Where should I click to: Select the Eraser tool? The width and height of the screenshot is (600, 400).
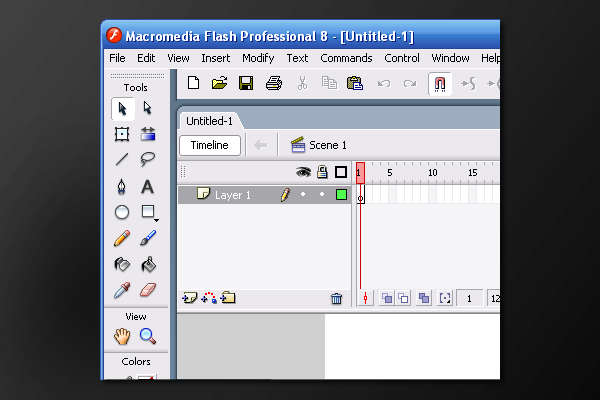tap(148, 290)
